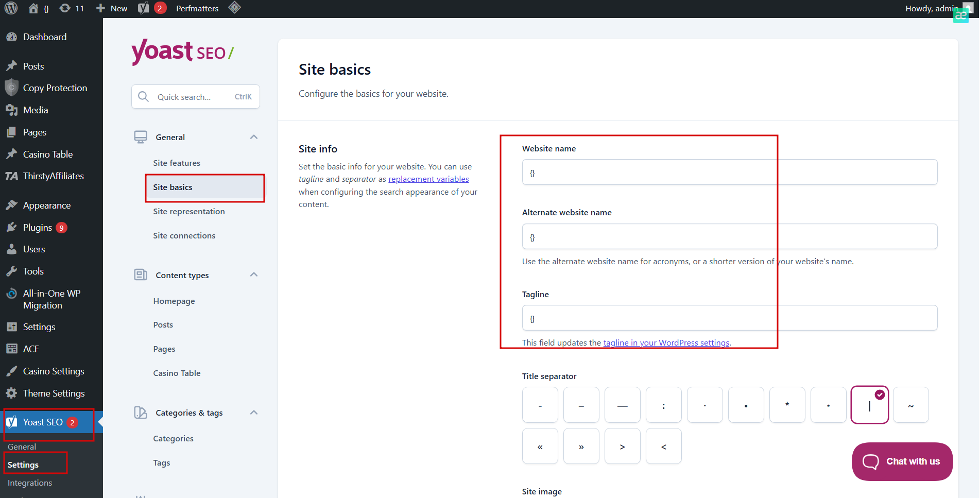Screen dimensions: 980x498
Task: Open the site home icon
Action: pos(33,8)
